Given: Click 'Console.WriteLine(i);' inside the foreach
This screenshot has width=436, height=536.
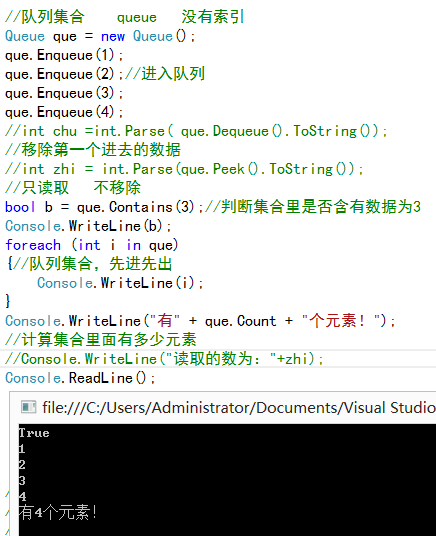Looking at the screenshot, I should 120,283.
